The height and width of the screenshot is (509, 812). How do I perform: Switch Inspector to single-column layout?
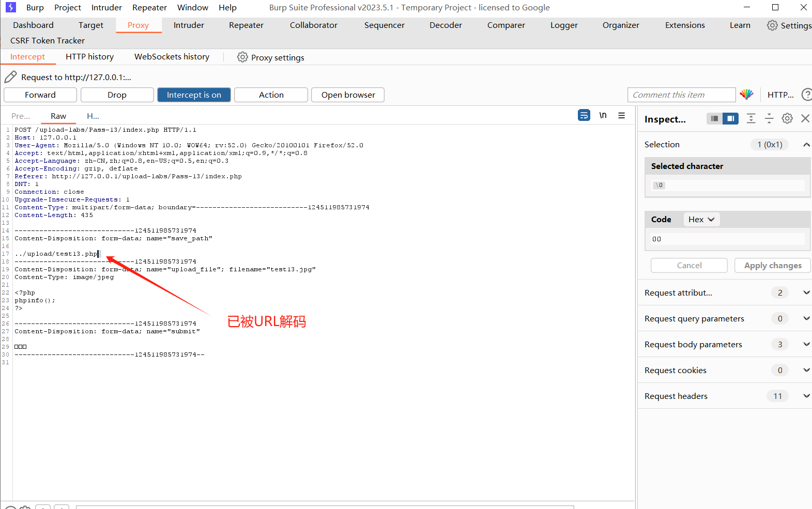pyautogui.click(x=714, y=118)
